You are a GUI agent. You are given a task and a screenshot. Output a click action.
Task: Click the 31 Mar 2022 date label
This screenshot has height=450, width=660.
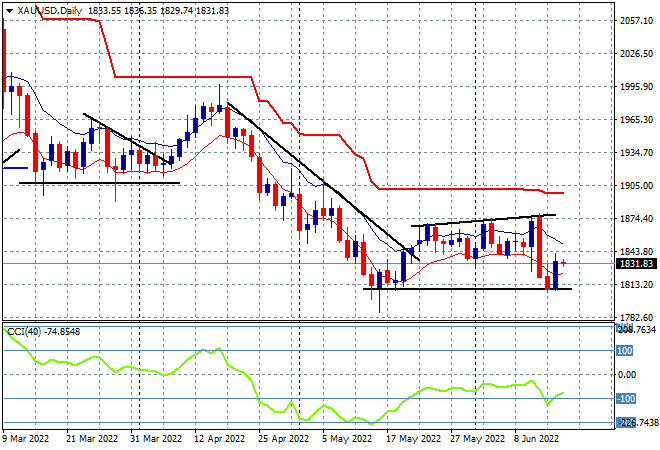pos(156,439)
